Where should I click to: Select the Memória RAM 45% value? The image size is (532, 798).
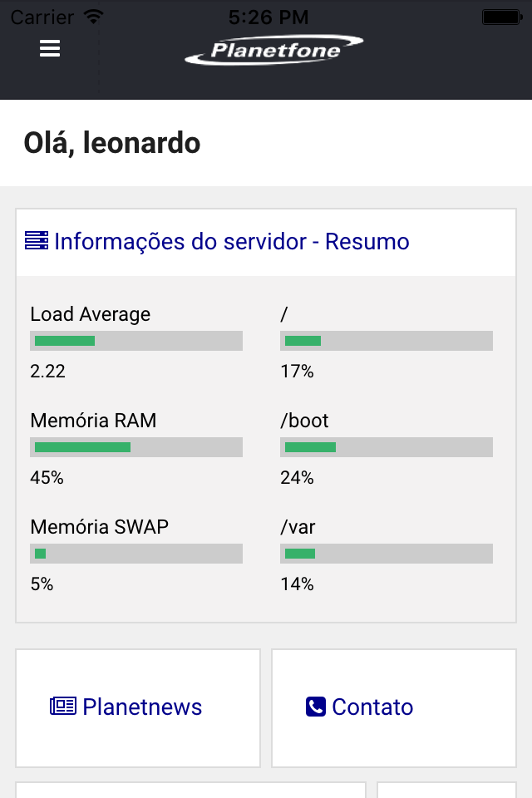[47, 477]
